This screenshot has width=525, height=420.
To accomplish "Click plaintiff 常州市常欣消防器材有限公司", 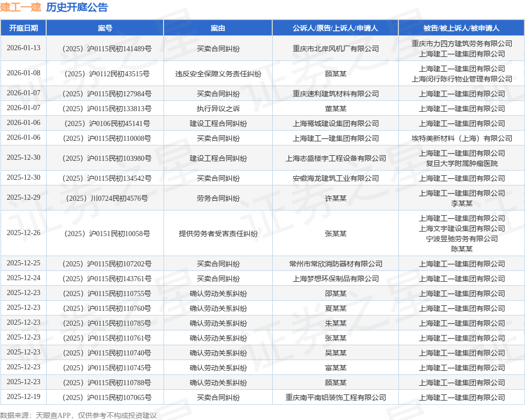I will coord(335,264).
